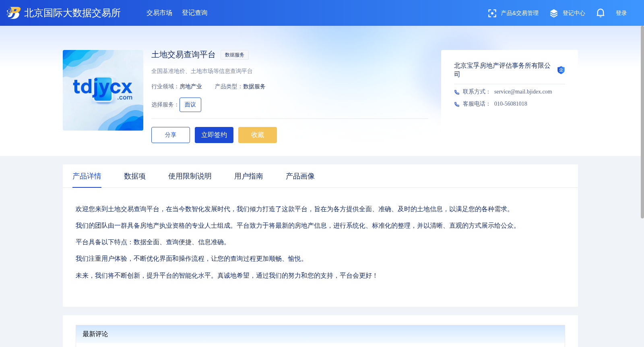This screenshot has width=644, height=347.
Task: Click phone number 010-56081018
Action: tap(511, 104)
